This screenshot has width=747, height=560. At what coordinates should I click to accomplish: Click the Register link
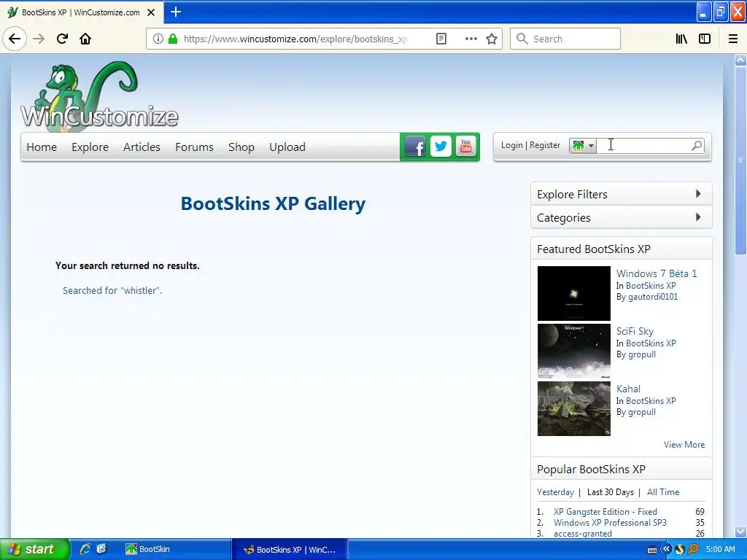pos(545,145)
